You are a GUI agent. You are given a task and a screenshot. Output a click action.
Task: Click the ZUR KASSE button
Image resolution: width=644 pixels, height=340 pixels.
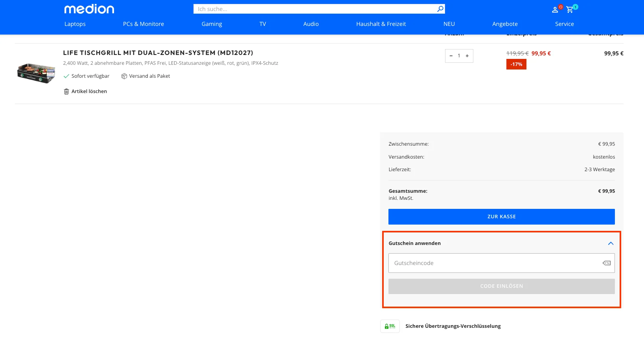pos(502,217)
